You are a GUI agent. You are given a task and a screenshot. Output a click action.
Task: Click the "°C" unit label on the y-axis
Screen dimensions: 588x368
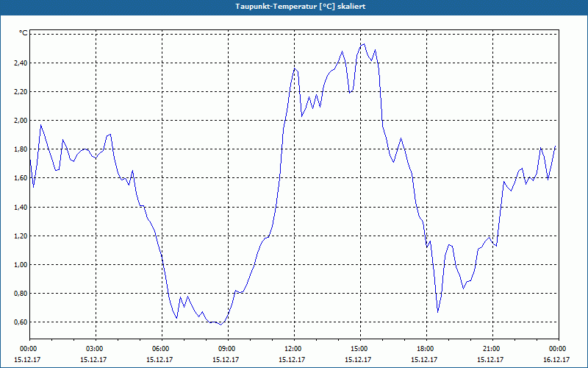click(x=23, y=33)
